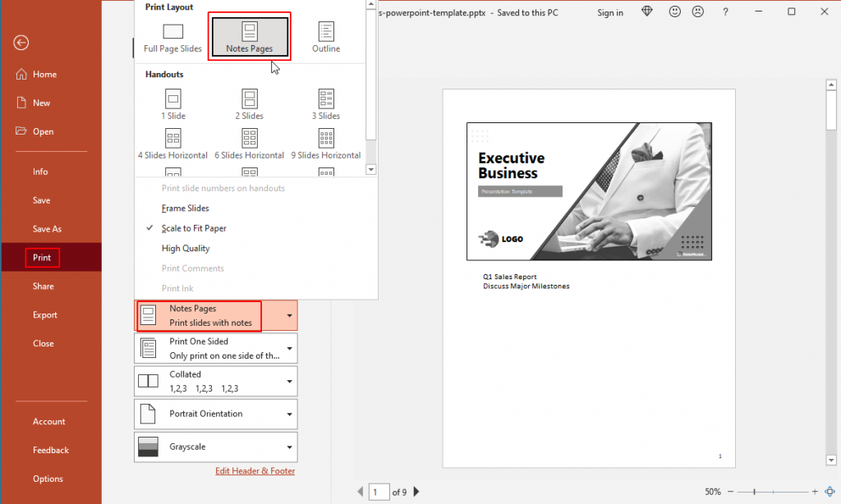Viewport: 841px width, 504px height.
Task: Select 4 Slides Horizontal handout
Action: pos(172,144)
